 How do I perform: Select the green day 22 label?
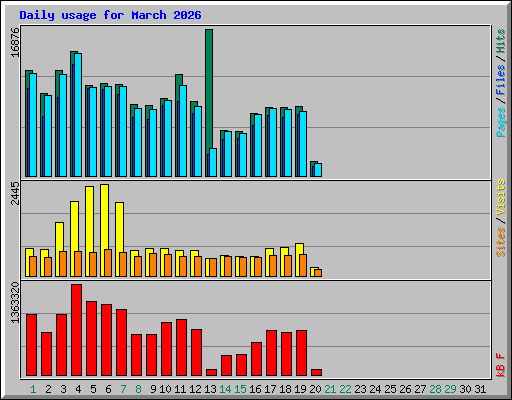[x=345, y=389]
